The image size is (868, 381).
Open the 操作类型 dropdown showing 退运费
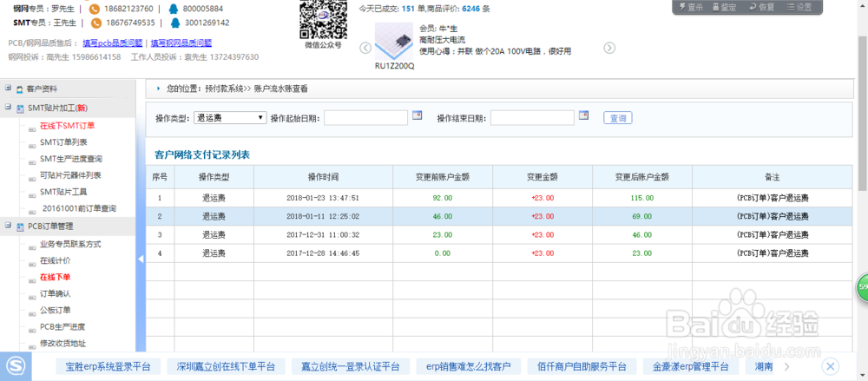pos(230,118)
